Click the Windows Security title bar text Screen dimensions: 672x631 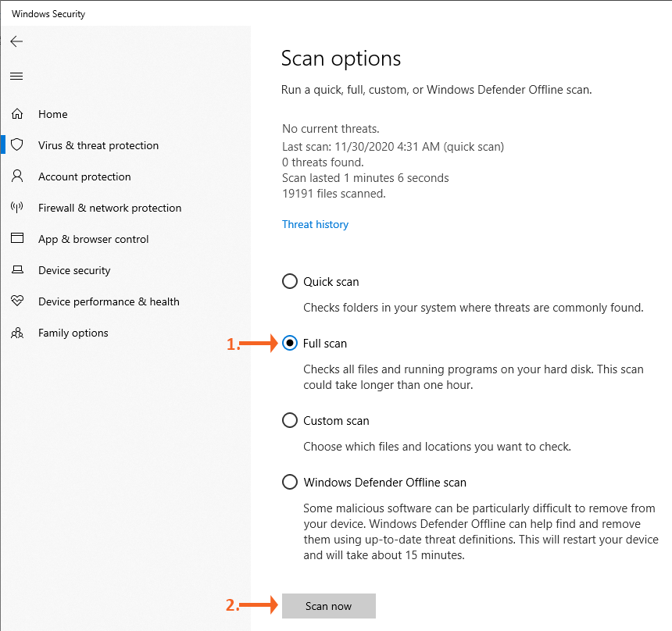48,14
